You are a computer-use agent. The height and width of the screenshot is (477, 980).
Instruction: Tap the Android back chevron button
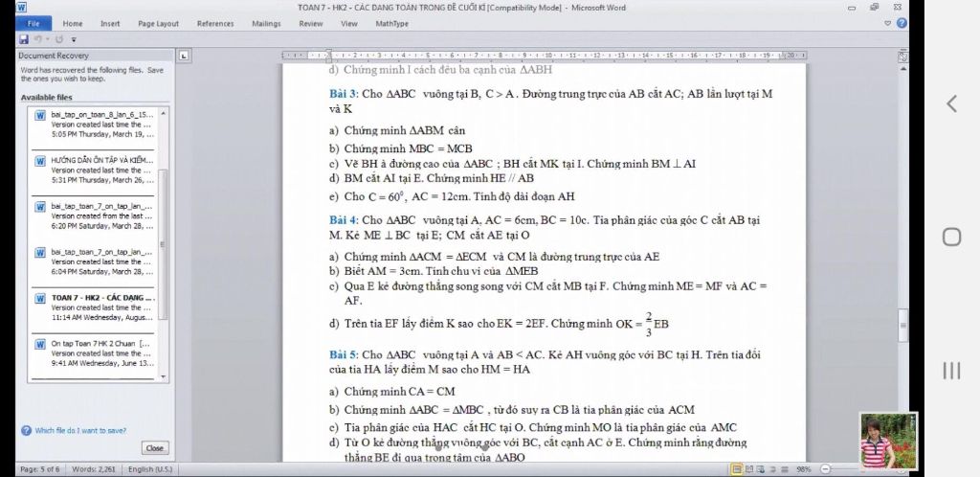951,103
